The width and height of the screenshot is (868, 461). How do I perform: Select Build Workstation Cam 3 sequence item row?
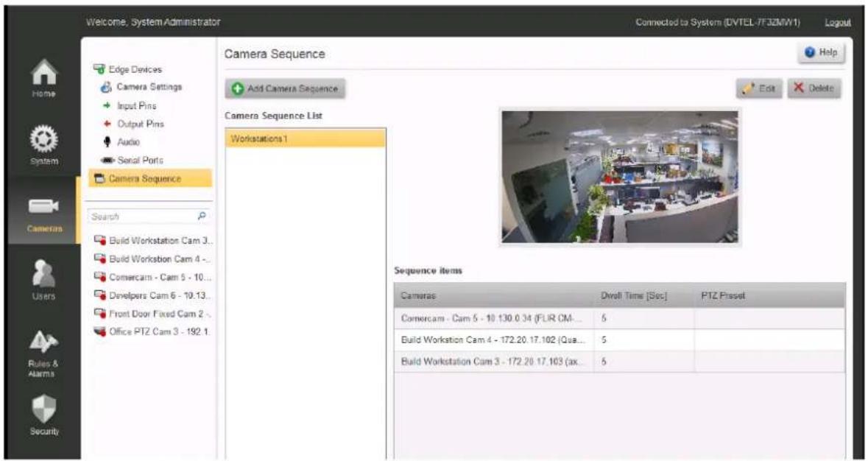(x=620, y=361)
